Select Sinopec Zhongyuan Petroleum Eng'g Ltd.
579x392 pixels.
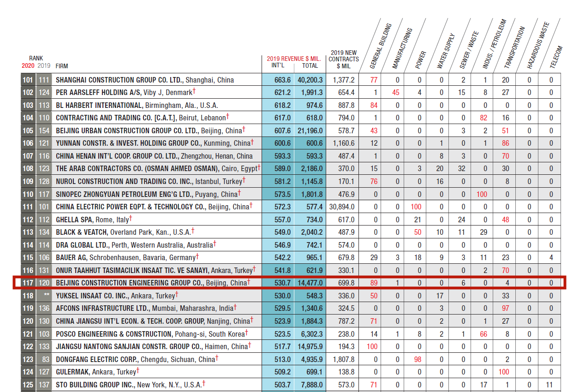click(125, 194)
